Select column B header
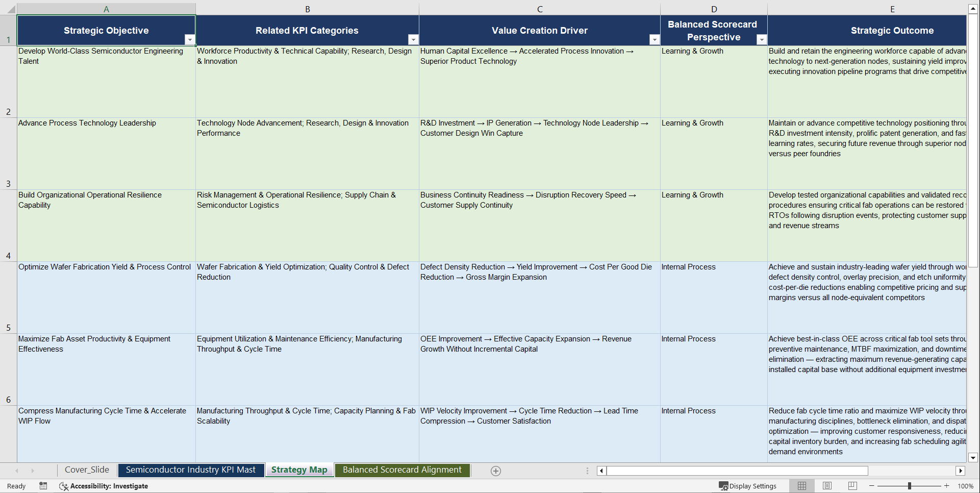The image size is (980, 493). [308, 9]
